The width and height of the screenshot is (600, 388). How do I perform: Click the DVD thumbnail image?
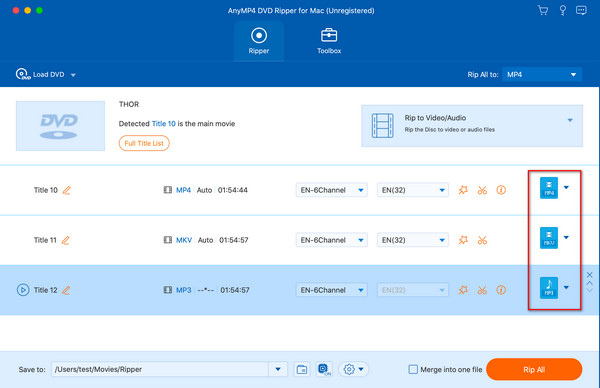pos(60,126)
